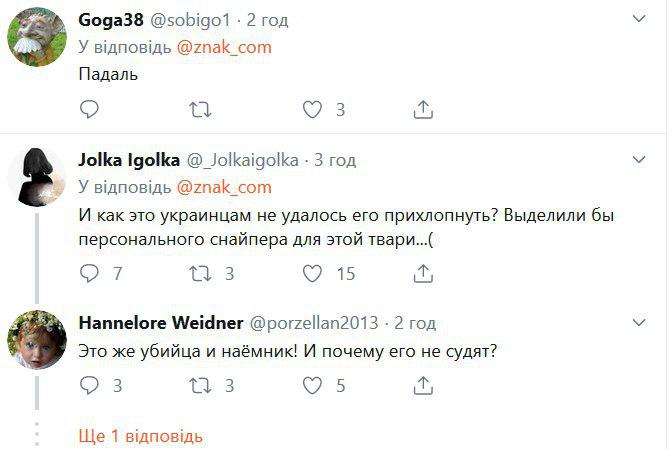This screenshot has height=450, width=672.
Task: Retweet Jolka Igolka's tweet
Action: point(201,273)
